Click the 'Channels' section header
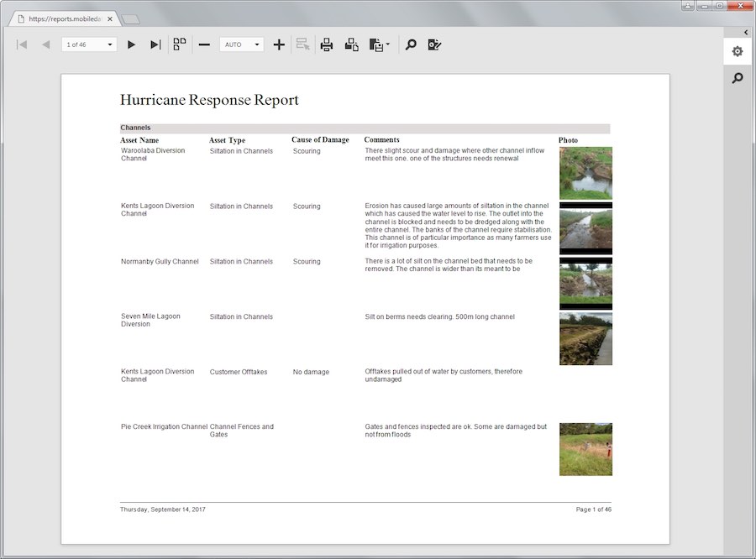 point(135,128)
